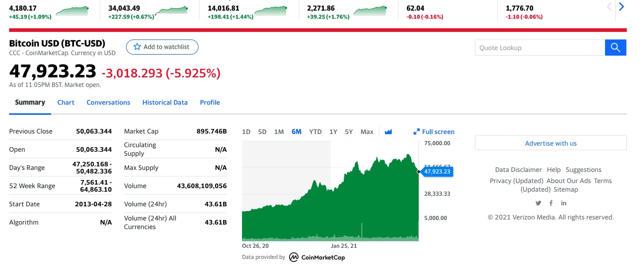Open the Profile tab
The width and height of the screenshot is (644, 265).
pyautogui.click(x=210, y=102)
